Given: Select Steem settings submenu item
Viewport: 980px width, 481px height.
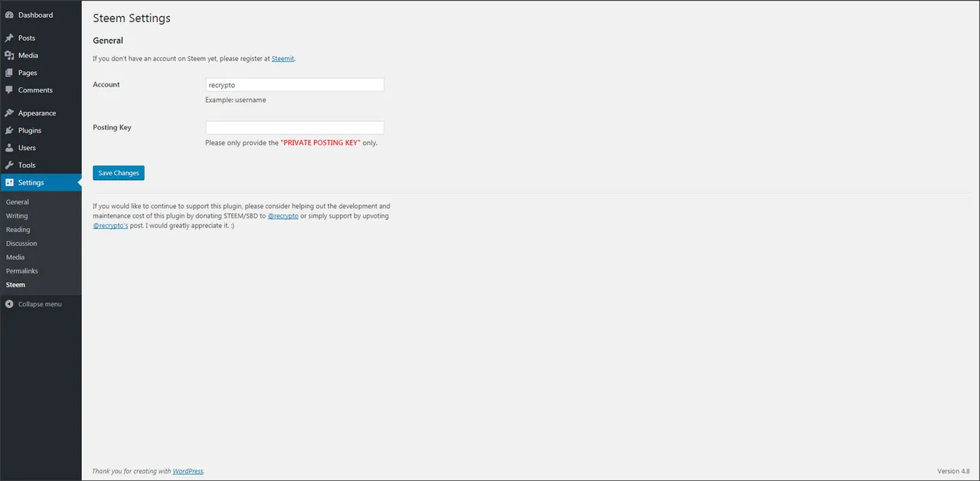Looking at the screenshot, I should (15, 285).
